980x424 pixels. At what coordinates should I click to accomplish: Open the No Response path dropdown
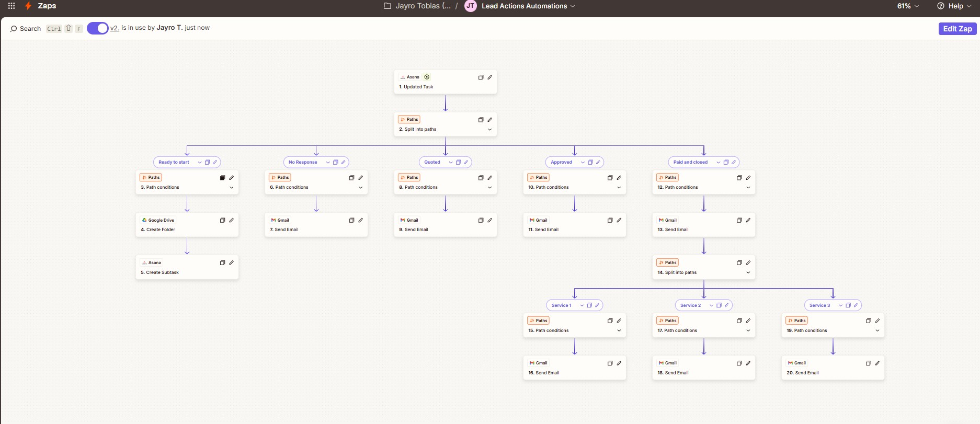tap(328, 163)
